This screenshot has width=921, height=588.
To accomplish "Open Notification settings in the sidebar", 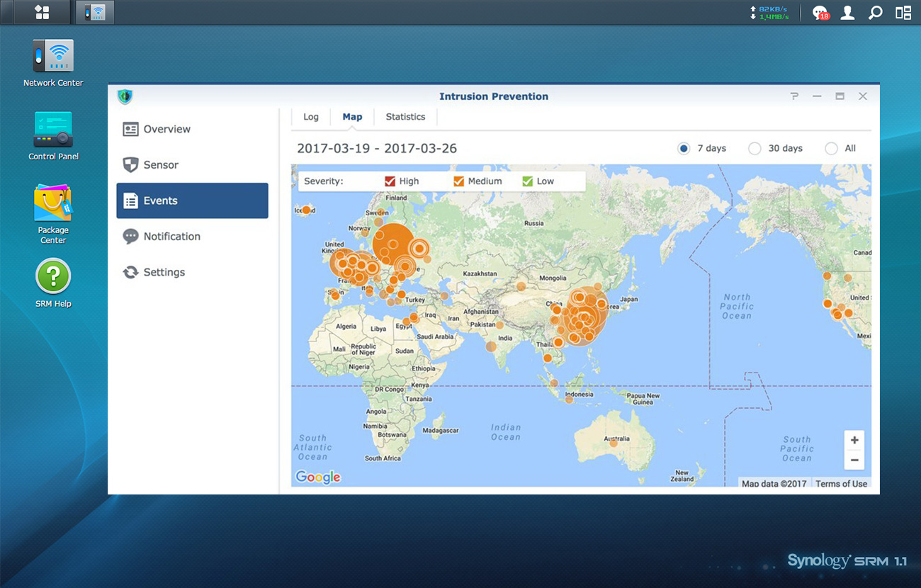I will click(170, 236).
